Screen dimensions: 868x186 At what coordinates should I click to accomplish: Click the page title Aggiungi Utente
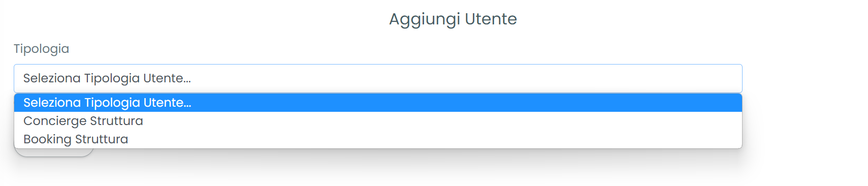point(453,19)
